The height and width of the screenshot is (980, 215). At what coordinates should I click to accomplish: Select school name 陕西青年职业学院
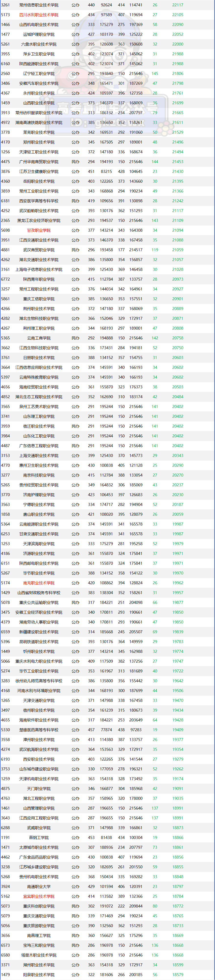39,279
